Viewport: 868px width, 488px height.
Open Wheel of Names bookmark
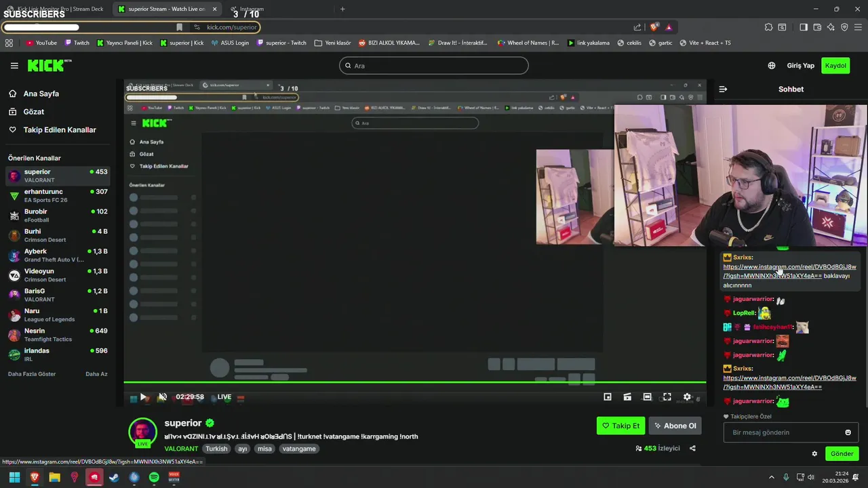tap(528, 43)
